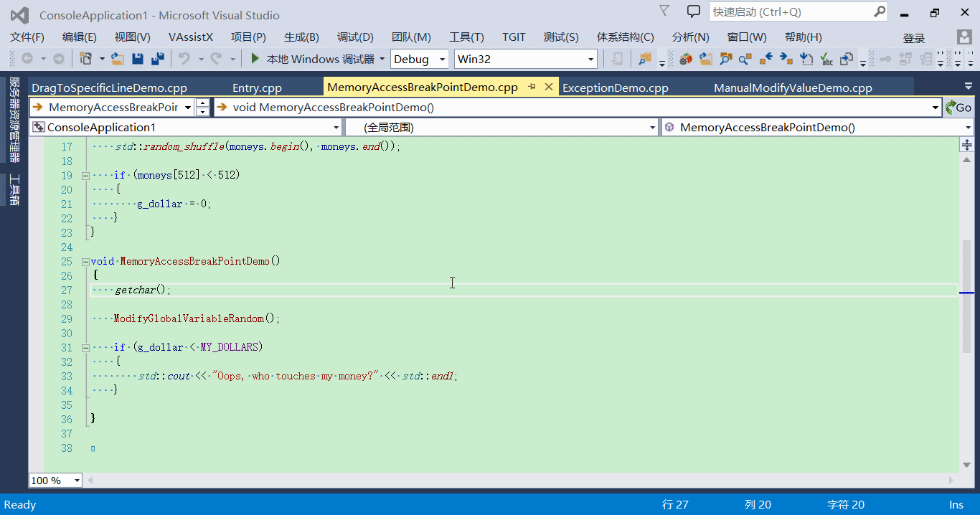Viewport: 980px width, 515px height.
Task: Open the VAssistX menu
Action: click(191, 37)
